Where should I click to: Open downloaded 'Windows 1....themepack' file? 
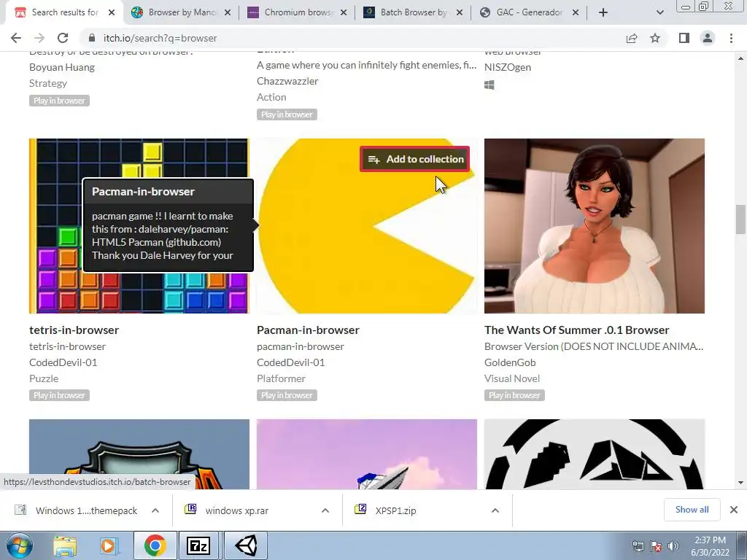click(x=76, y=510)
